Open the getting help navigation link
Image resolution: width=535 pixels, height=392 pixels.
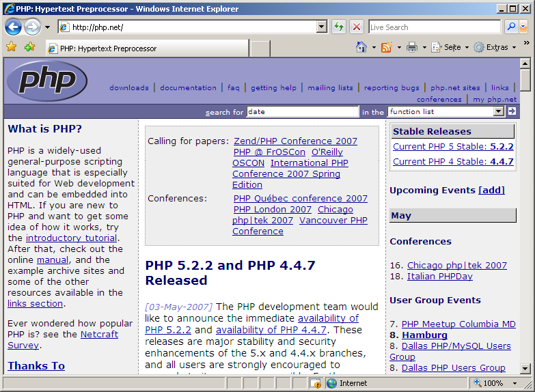click(x=273, y=87)
